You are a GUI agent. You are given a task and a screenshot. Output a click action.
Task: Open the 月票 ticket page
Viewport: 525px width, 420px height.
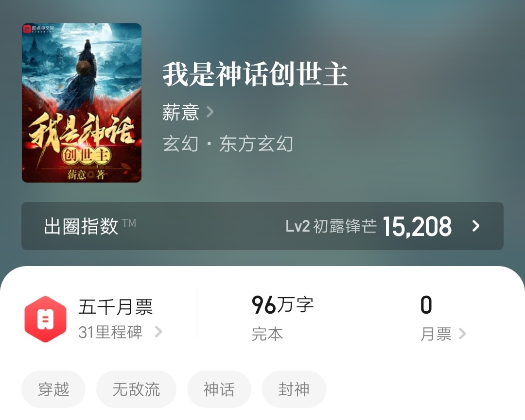(436, 334)
